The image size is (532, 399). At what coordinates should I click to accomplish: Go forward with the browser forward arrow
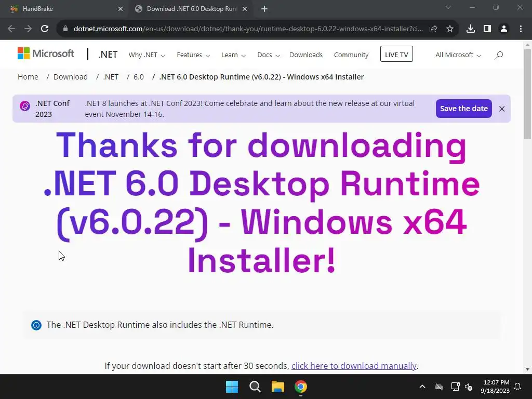pyautogui.click(x=28, y=29)
